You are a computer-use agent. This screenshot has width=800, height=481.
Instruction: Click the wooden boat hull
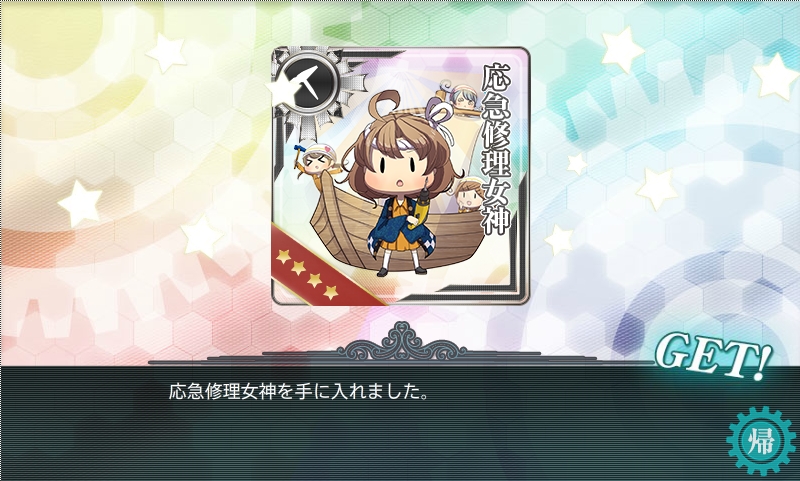398,230
